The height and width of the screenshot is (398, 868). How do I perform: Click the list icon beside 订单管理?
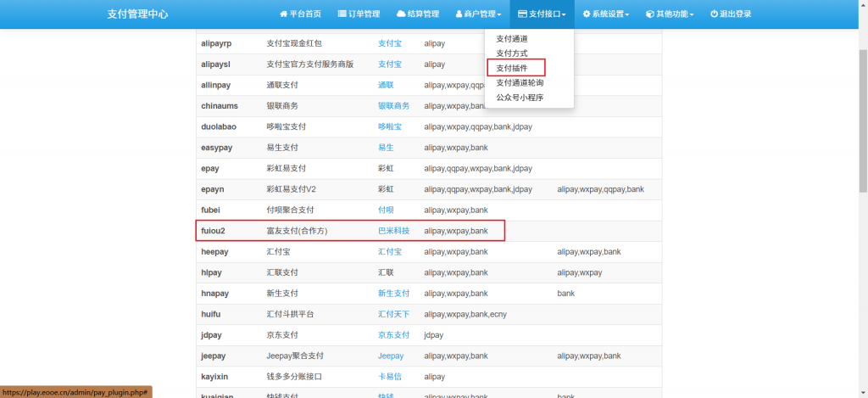point(342,14)
